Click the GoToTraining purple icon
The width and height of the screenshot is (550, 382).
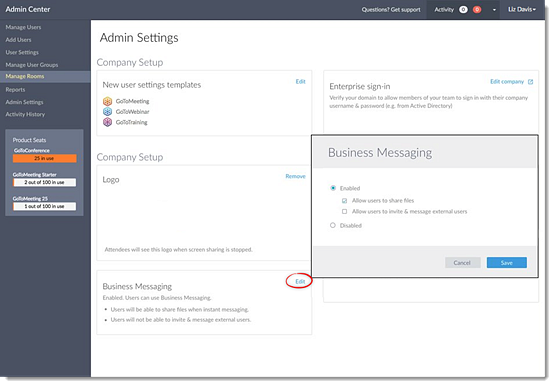[107, 122]
